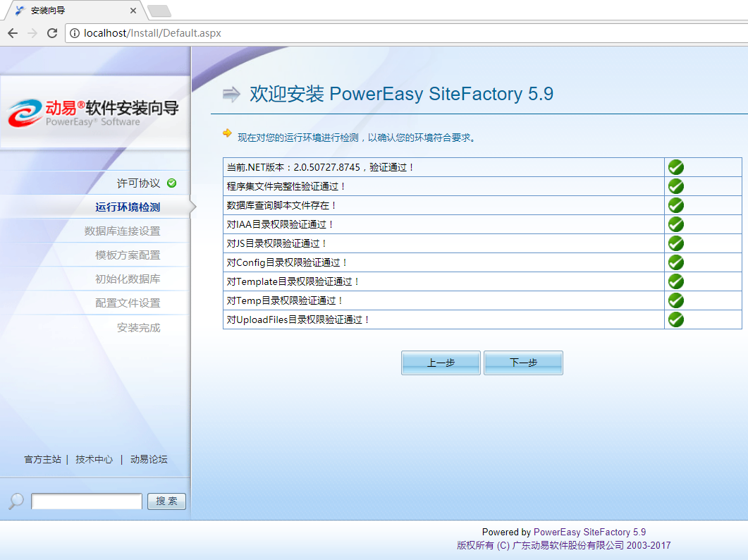Open the 动易论坛 link

click(x=149, y=459)
